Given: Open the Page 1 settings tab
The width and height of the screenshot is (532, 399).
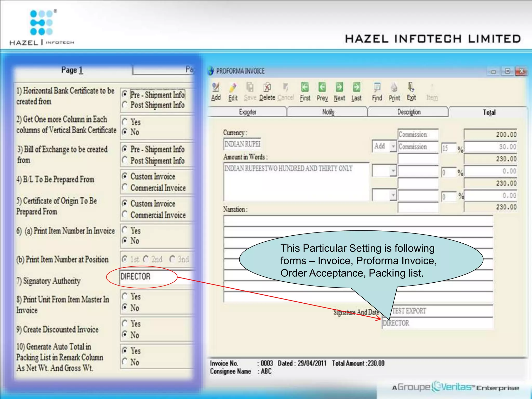Looking at the screenshot, I should tap(72, 70).
